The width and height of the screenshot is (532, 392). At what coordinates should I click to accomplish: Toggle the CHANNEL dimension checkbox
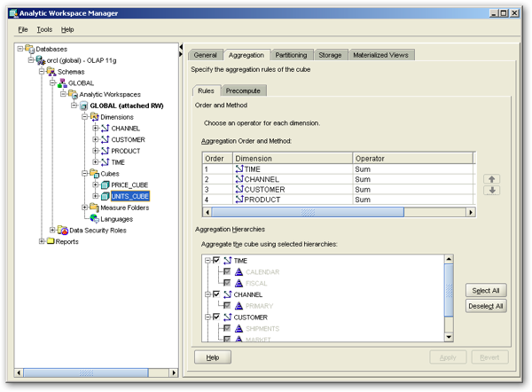pyautogui.click(x=216, y=294)
